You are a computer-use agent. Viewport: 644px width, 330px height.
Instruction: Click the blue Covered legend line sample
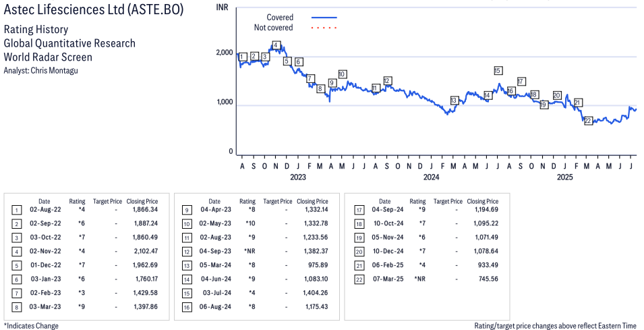(324, 18)
